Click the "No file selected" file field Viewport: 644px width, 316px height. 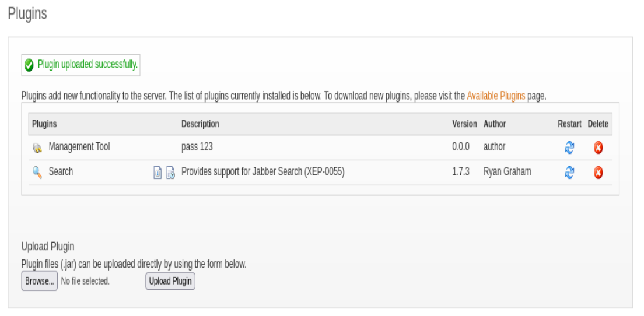tap(85, 281)
